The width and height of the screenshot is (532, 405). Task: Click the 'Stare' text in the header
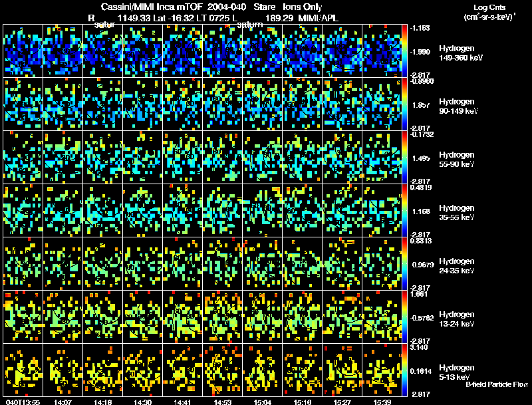[x=265, y=7]
